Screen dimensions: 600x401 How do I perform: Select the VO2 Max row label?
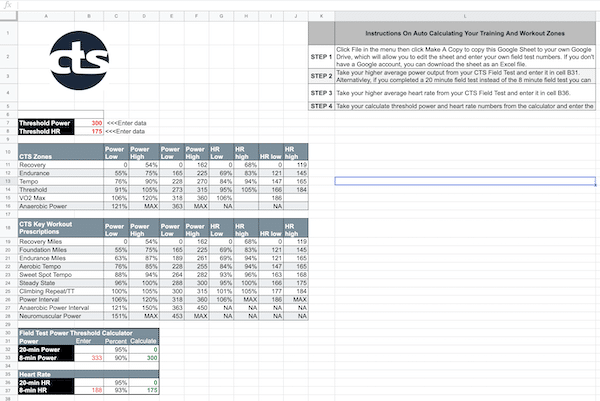coord(60,198)
